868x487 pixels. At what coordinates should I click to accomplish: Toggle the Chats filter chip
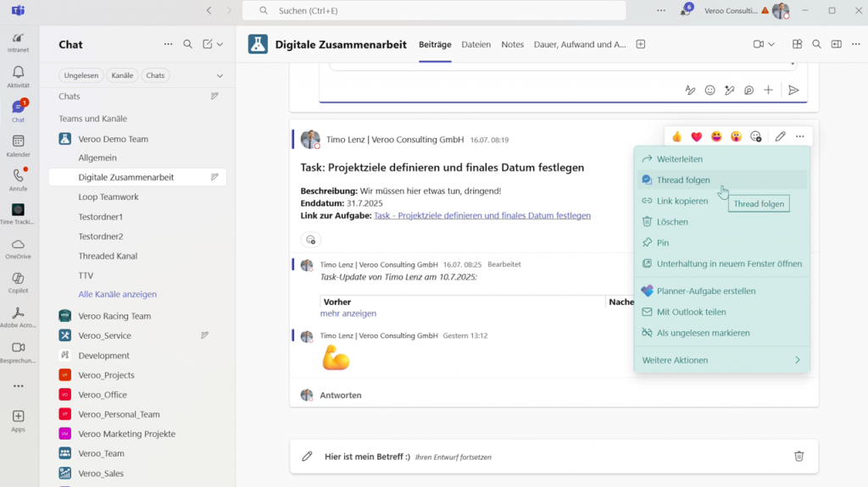(155, 75)
